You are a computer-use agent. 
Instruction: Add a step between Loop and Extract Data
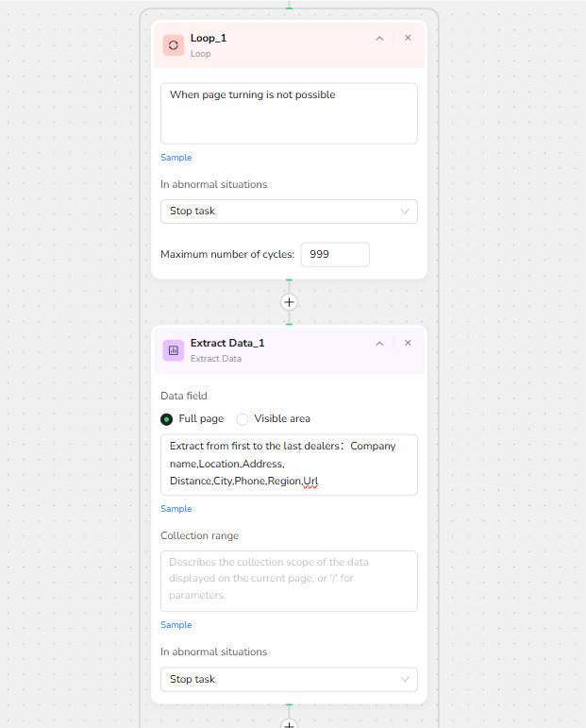pos(289,302)
